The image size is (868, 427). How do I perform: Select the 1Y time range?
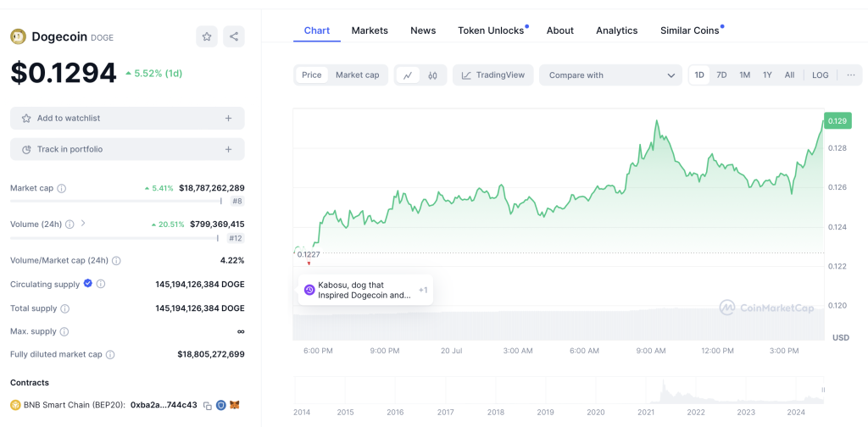tap(767, 75)
